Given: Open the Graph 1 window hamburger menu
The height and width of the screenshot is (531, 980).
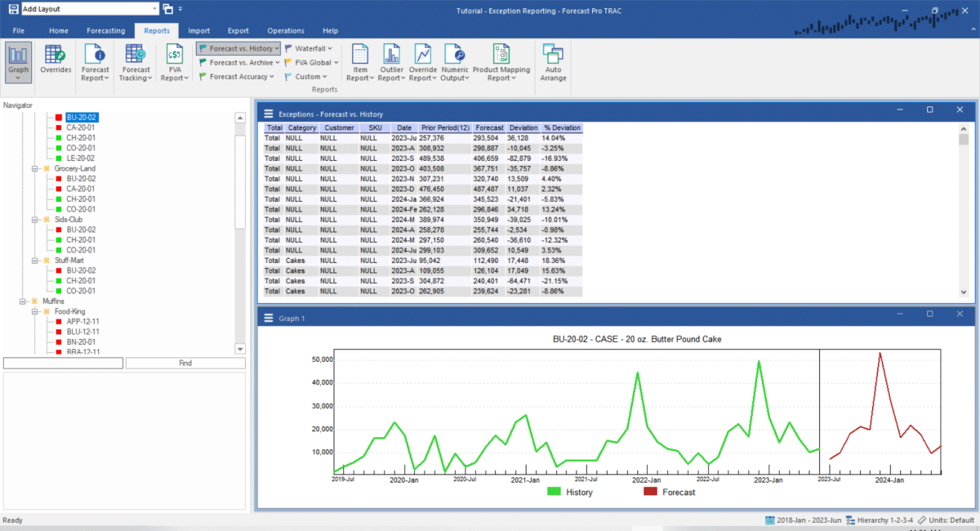Looking at the screenshot, I should (x=267, y=319).
